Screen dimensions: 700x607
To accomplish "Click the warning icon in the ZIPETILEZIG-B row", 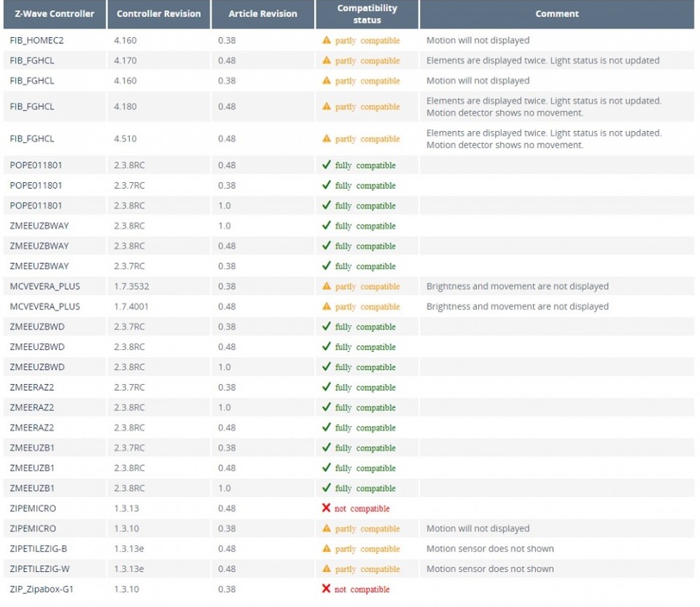I will 327,548.
